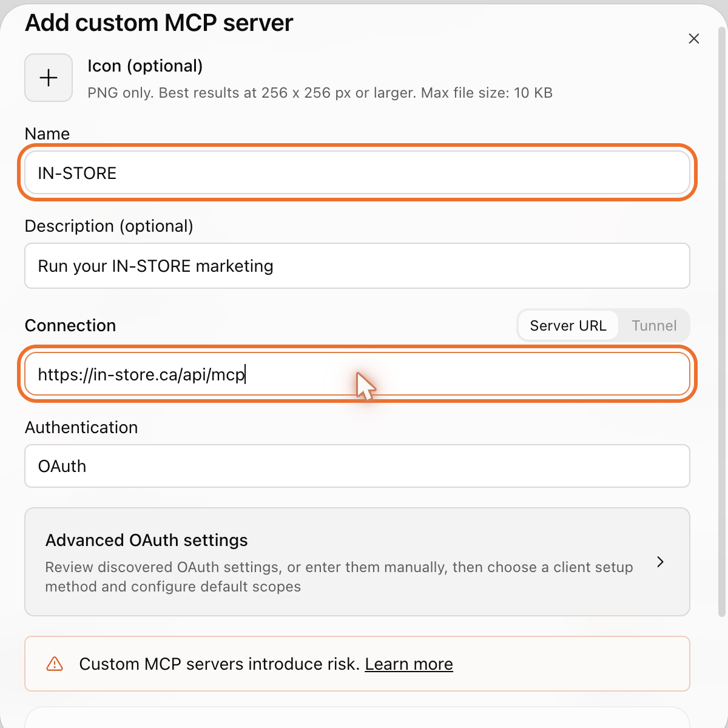Switch to the Tunnel connection tab

[x=654, y=326]
